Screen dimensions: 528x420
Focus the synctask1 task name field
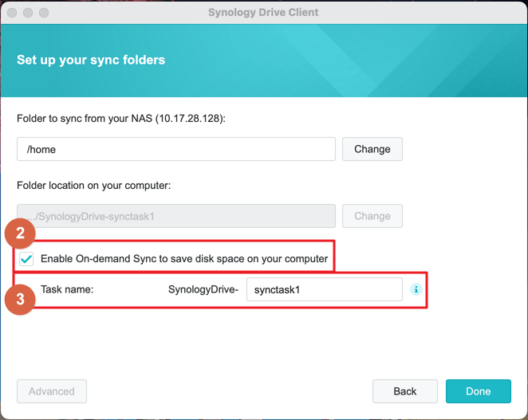(x=324, y=289)
